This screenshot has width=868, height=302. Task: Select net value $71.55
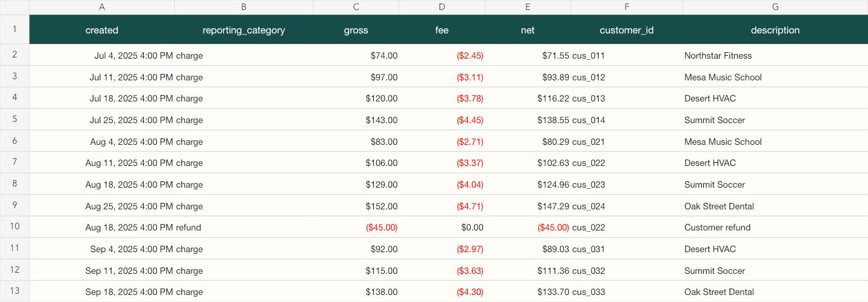pyautogui.click(x=528, y=55)
